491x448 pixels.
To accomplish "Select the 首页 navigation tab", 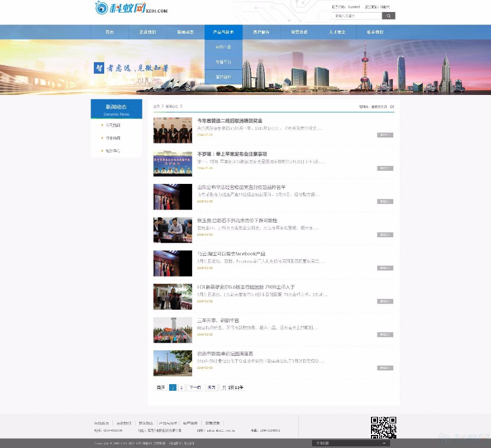I will pos(110,32).
